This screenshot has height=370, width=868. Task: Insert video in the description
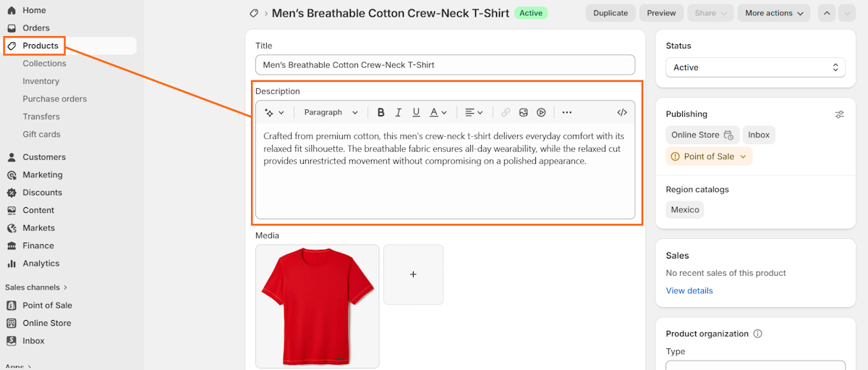[541, 112]
